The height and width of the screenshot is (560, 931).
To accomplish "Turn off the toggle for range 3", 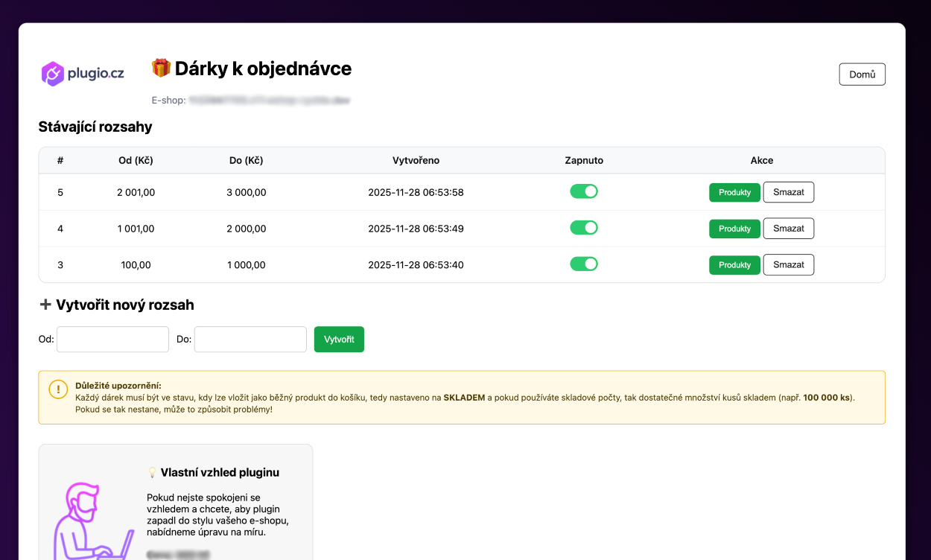I will (584, 264).
